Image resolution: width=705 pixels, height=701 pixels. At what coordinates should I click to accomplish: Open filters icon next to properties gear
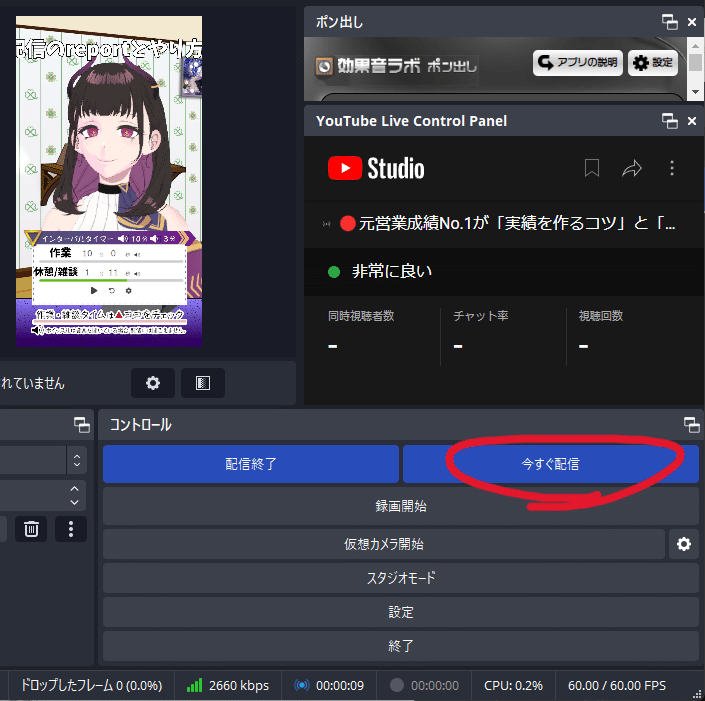203,383
